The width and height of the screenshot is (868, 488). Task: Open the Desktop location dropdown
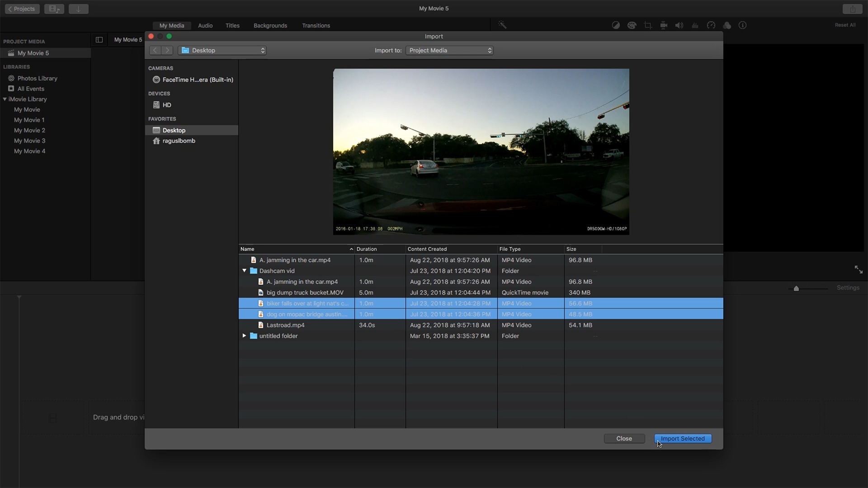click(222, 50)
